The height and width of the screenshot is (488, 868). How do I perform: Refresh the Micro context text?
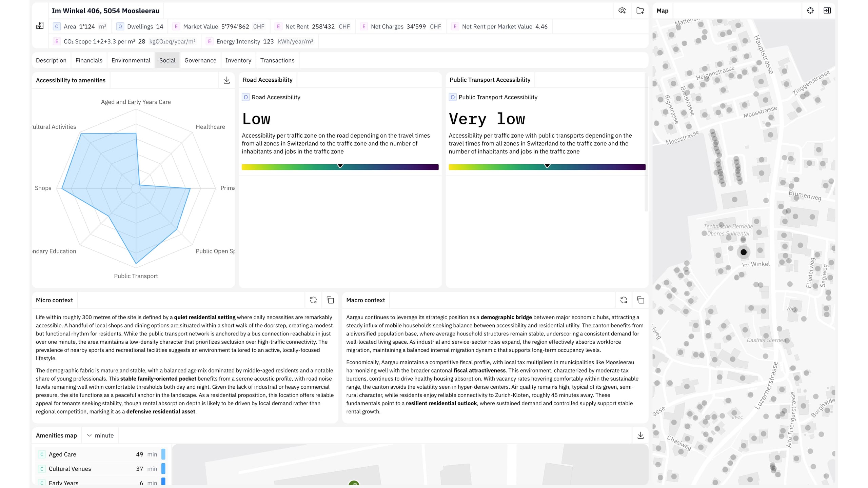tap(313, 300)
